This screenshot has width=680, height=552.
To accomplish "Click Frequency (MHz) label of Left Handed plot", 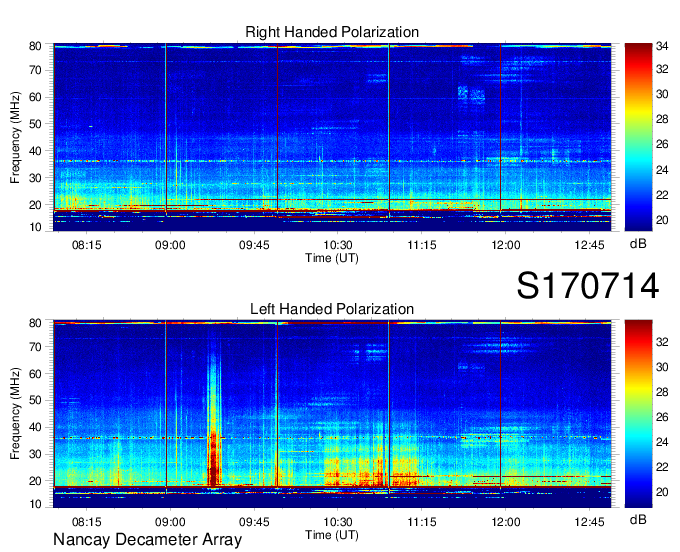I will [x=15, y=414].
